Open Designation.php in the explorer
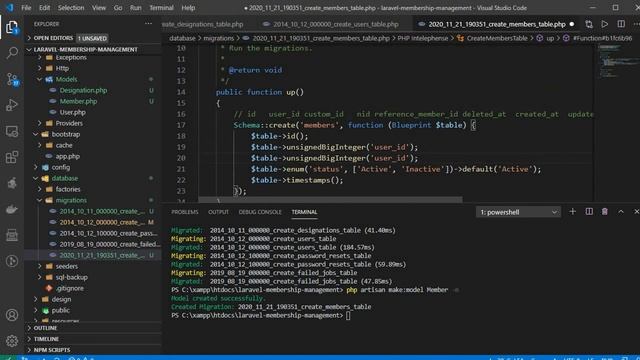Screen dimensions: 640x360 83,91
